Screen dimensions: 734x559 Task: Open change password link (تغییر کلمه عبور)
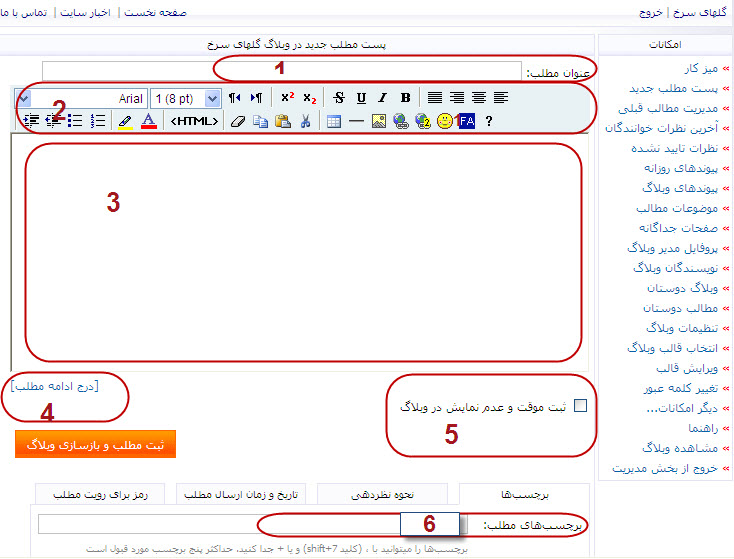681,388
